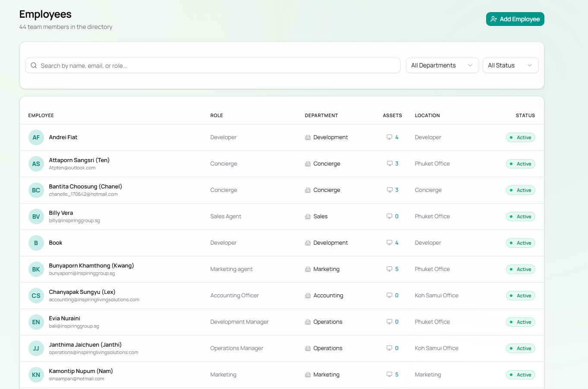This screenshot has height=389, width=588.
Task: Click the EN avatar for Evia Nuraini
Action: pyautogui.click(x=36, y=322)
